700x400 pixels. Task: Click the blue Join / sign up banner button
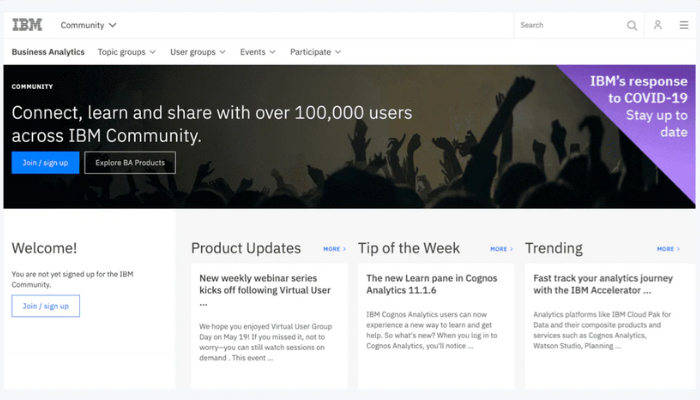tap(45, 162)
